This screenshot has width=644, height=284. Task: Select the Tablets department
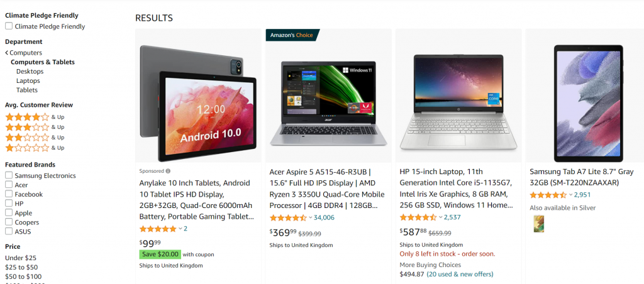click(x=27, y=90)
